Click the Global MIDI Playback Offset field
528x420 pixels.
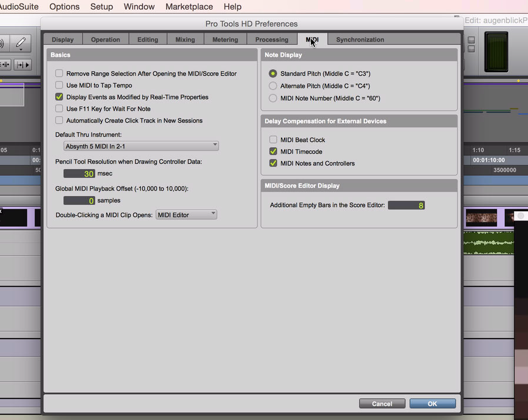tap(79, 201)
